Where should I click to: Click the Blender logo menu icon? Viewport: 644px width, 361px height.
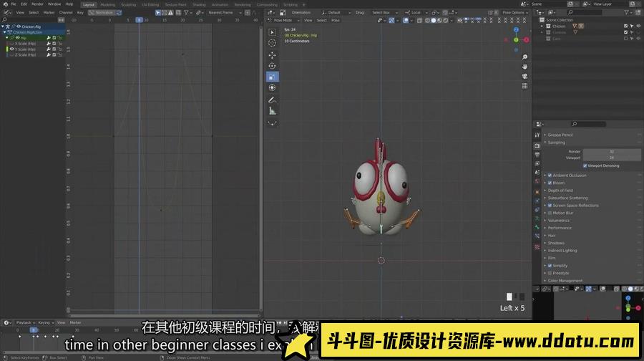pos(5,4)
